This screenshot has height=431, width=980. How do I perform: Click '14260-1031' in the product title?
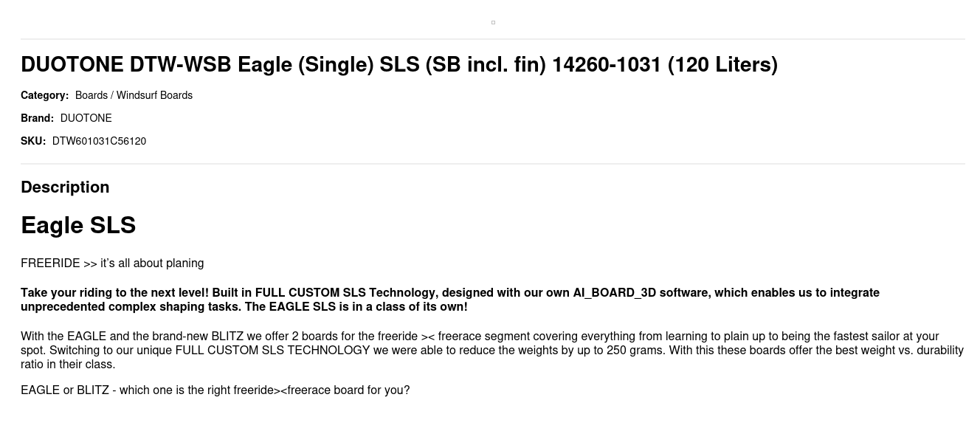607,65
